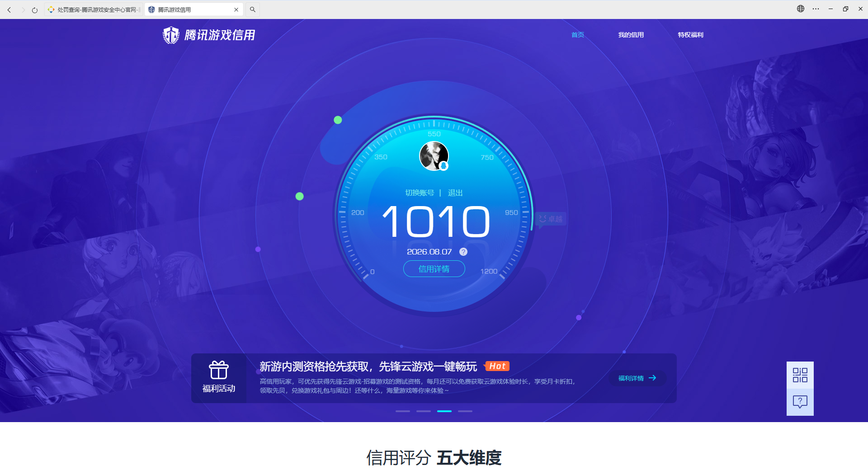Viewport: 868px width, 470px height.
Task: Open the browser search magnifier
Action: pyautogui.click(x=253, y=9)
